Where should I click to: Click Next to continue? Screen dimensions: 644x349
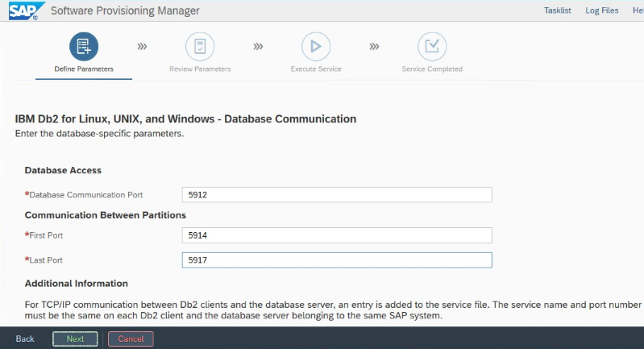75,339
